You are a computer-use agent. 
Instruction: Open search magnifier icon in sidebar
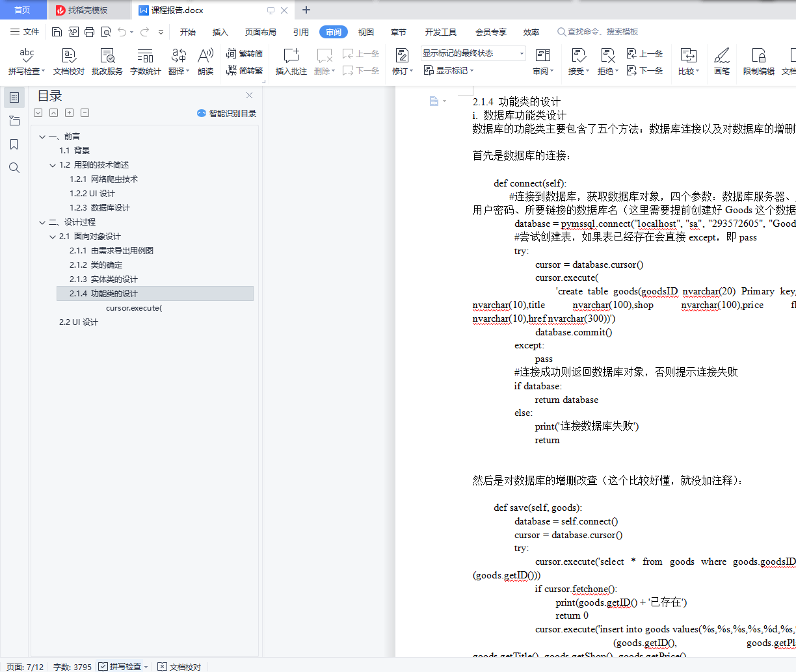coord(14,168)
